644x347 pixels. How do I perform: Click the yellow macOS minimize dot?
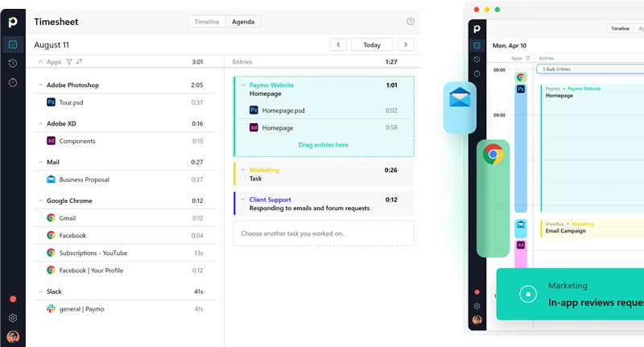(x=487, y=10)
